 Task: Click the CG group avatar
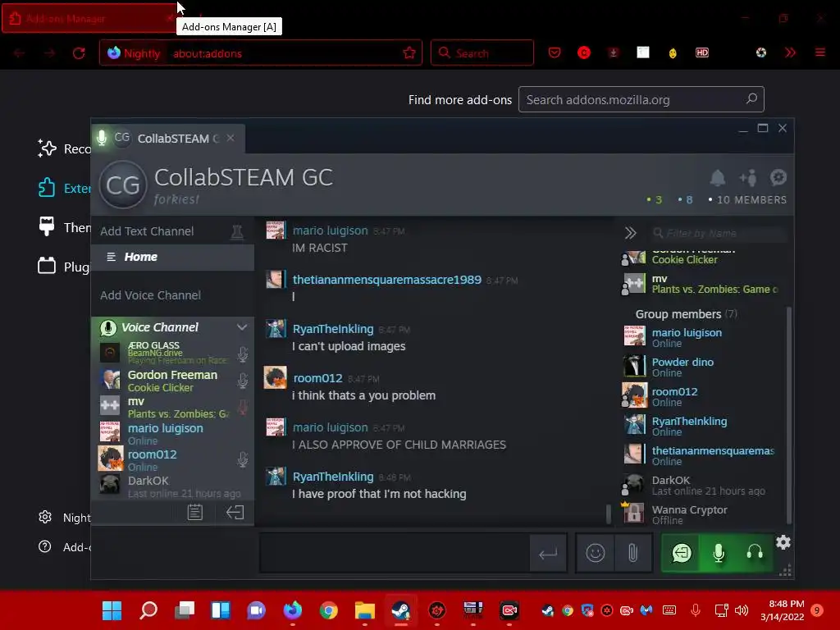(x=123, y=185)
